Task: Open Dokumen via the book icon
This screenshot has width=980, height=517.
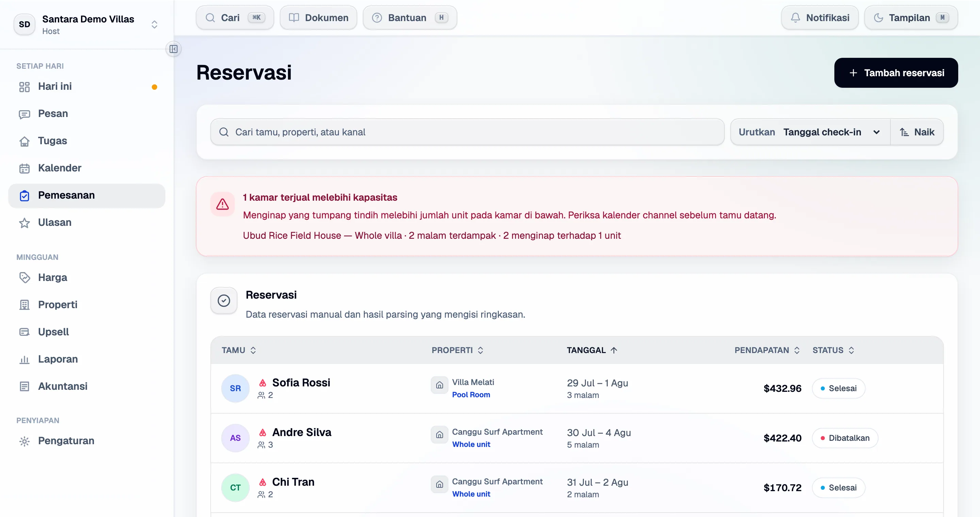Action: (x=294, y=18)
